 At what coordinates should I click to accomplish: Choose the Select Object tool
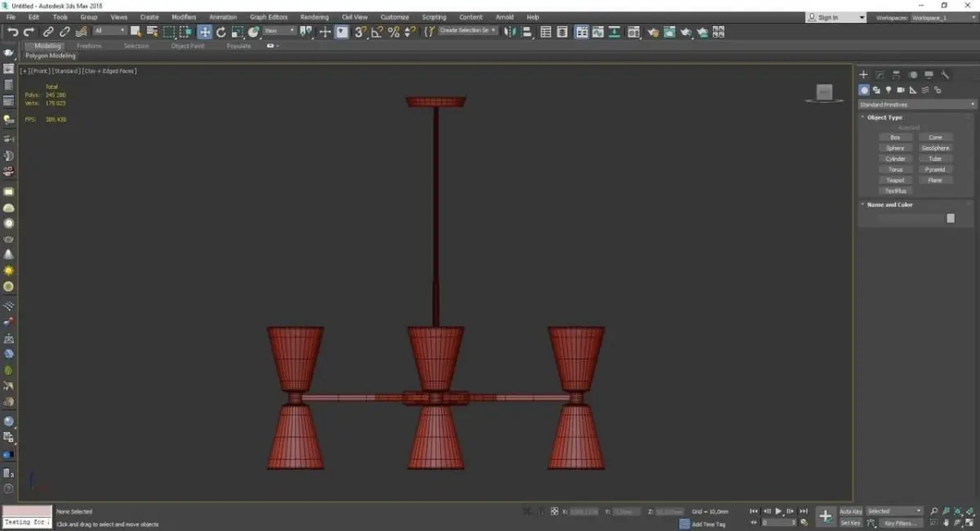(x=136, y=32)
